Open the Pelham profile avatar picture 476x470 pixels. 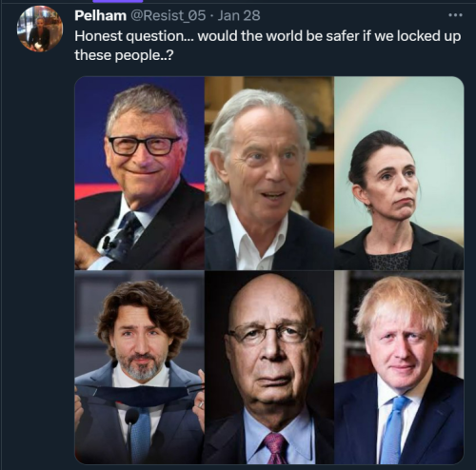tap(40, 29)
